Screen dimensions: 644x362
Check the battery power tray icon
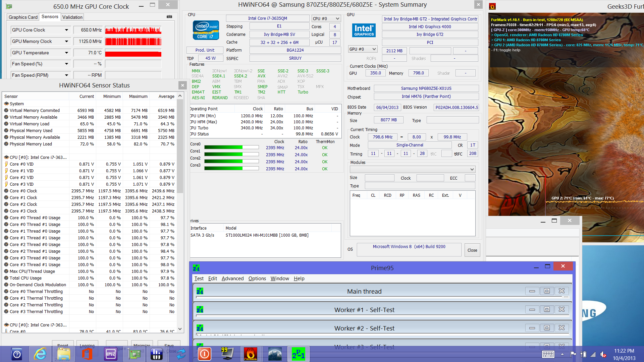point(583,354)
